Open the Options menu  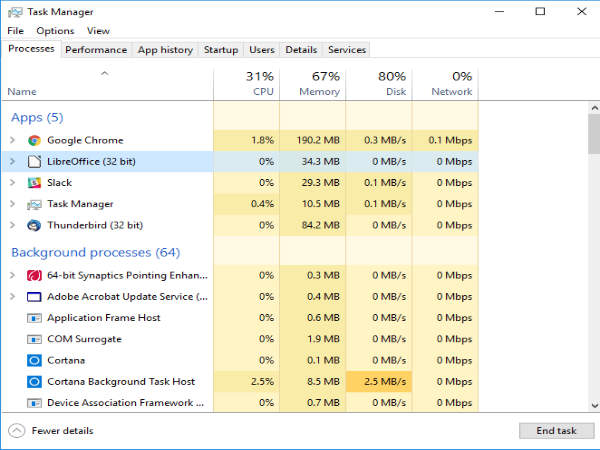(x=55, y=31)
